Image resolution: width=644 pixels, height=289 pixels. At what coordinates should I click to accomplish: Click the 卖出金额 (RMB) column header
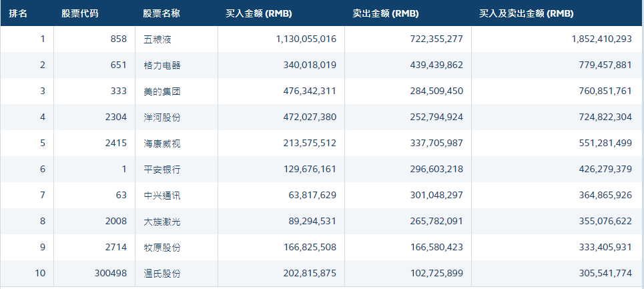click(x=386, y=13)
